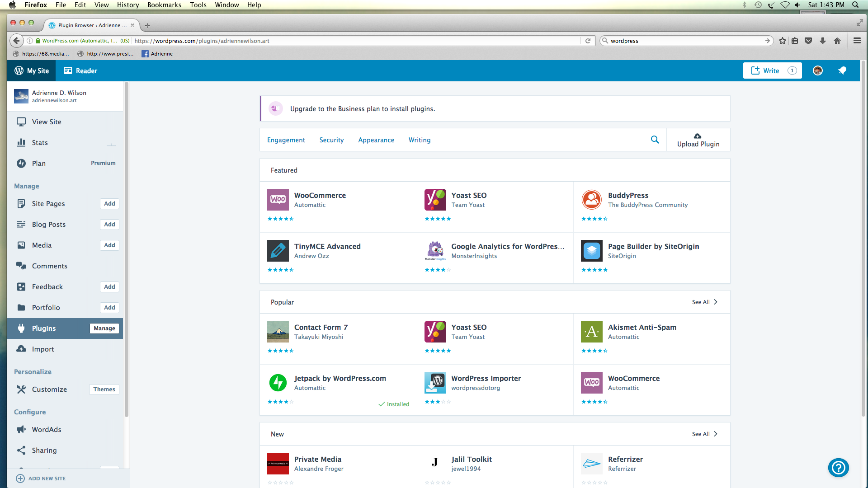Click the Write post button
The height and width of the screenshot is (488, 868).
[772, 70]
